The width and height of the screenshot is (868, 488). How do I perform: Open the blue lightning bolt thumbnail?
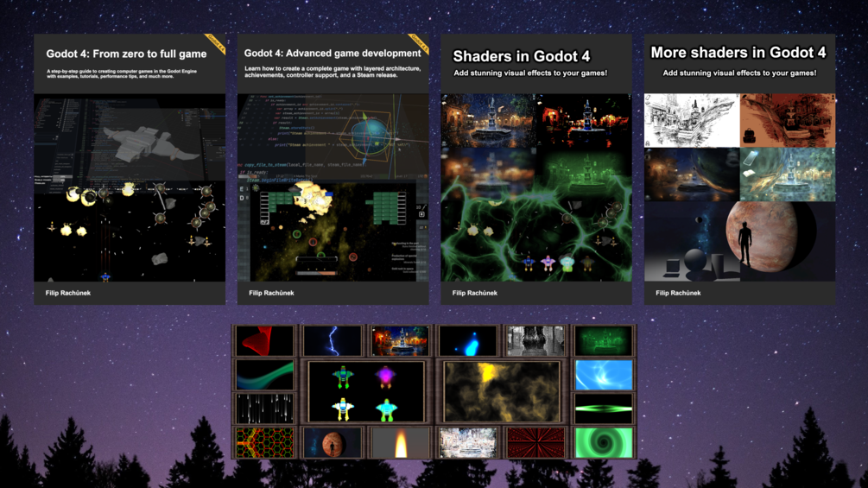(333, 340)
